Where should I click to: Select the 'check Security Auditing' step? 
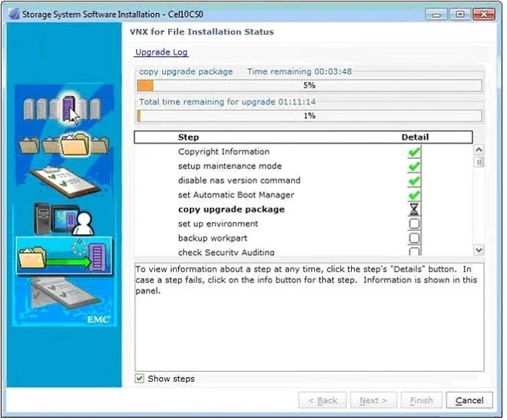(226, 252)
